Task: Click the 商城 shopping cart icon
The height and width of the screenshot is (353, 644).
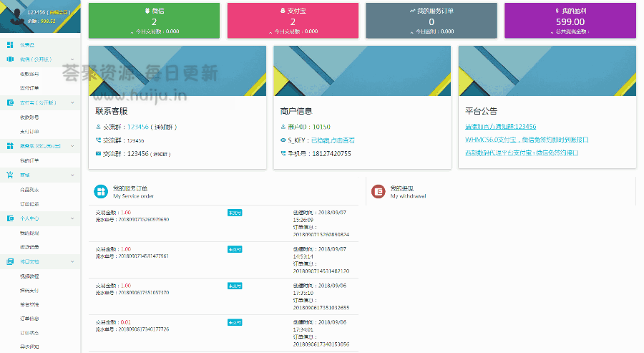Action: click(x=10, y=175)
